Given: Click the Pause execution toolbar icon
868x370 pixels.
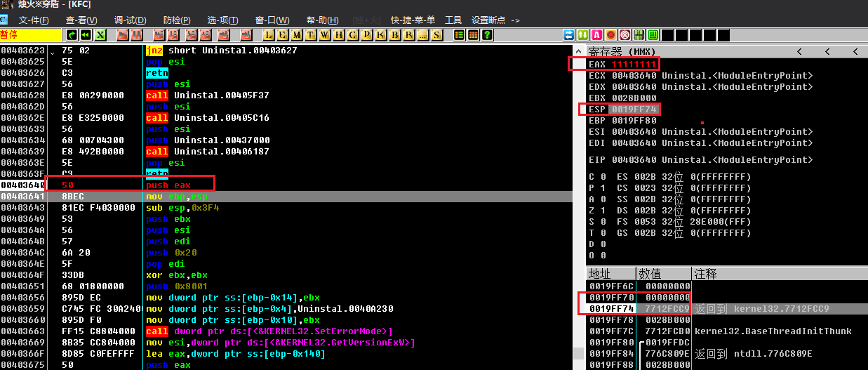Looking at the screenshot, I should tap(136, 35).
